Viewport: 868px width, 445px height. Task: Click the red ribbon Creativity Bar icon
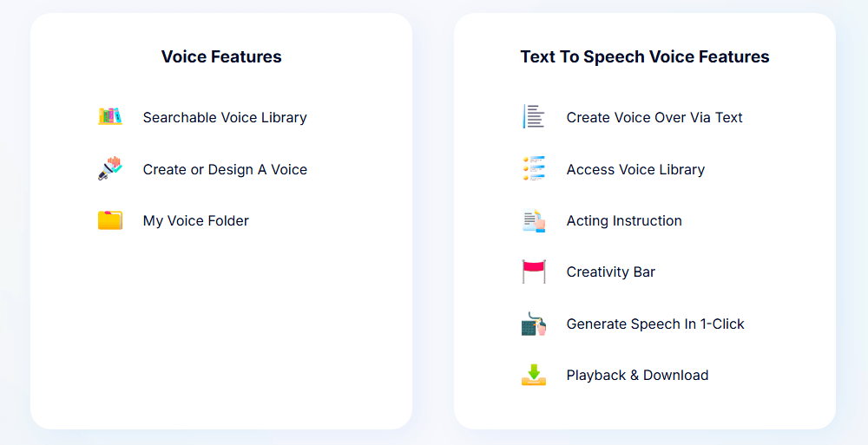pos(534,272)
